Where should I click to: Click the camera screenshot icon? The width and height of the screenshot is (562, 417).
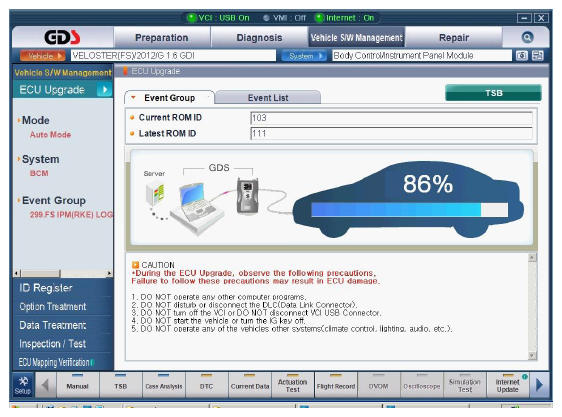[x=521, y=56]
